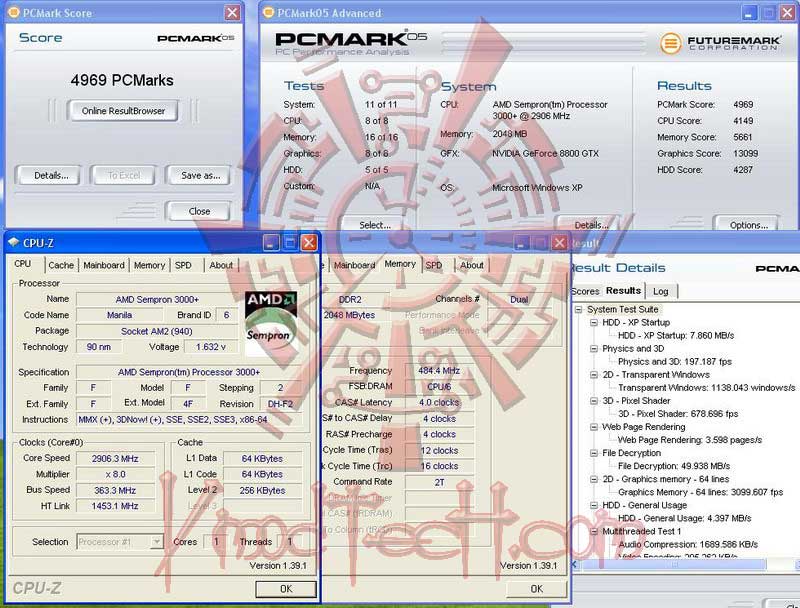Minimize the PCMark05 Advanced window
The width and height of the screenshot is (800, 608).
click(749, 13)
